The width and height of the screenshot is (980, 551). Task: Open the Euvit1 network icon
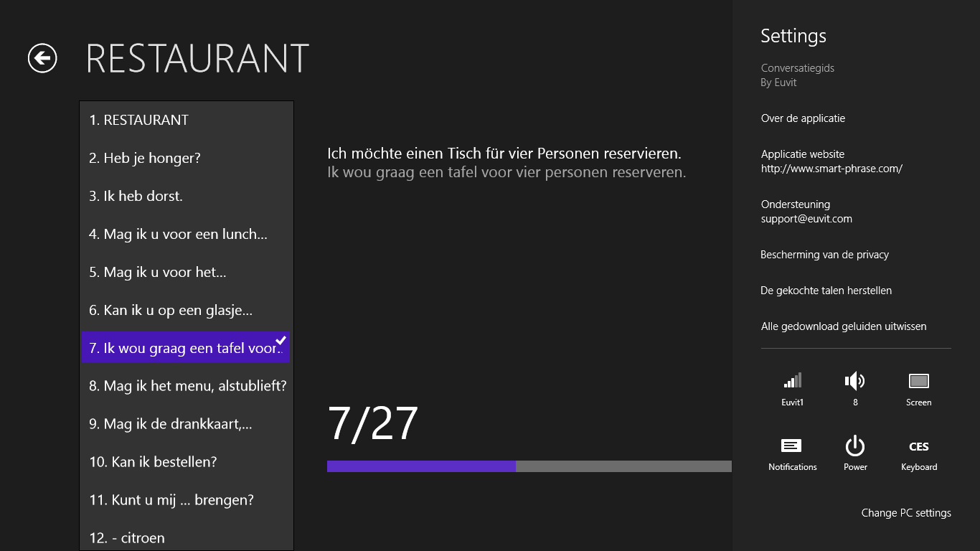793,381
